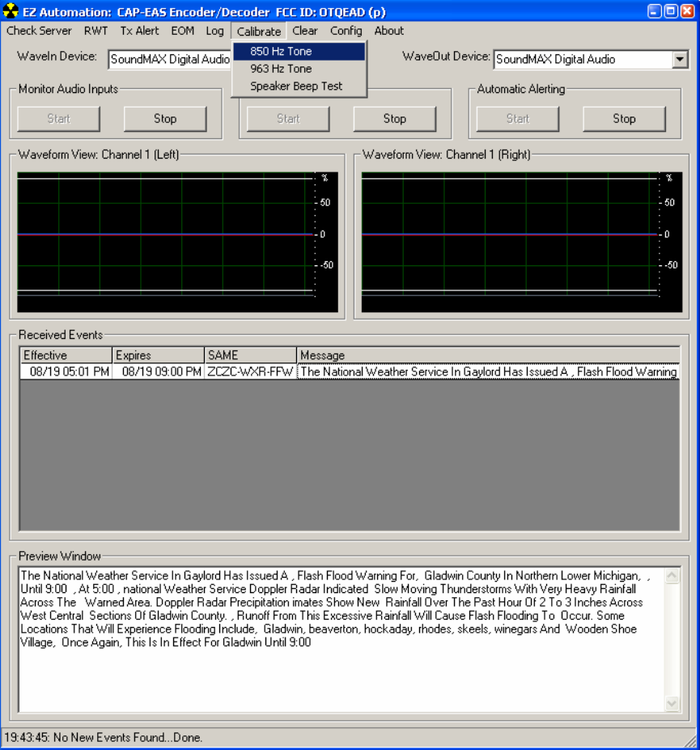Click the Flash Flood Warning message cell
The width and height of the screenshot is (700, 750).
click(488, 371)
